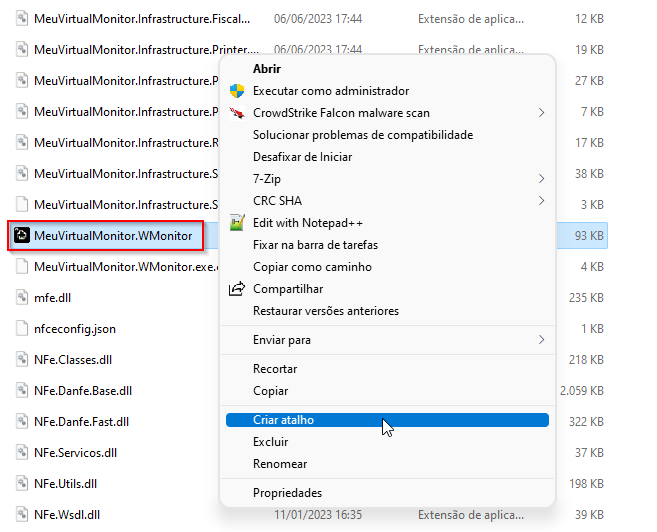Click the Notepad++ icon in context menu
657x532 pixels.
[x=237, y=223]
